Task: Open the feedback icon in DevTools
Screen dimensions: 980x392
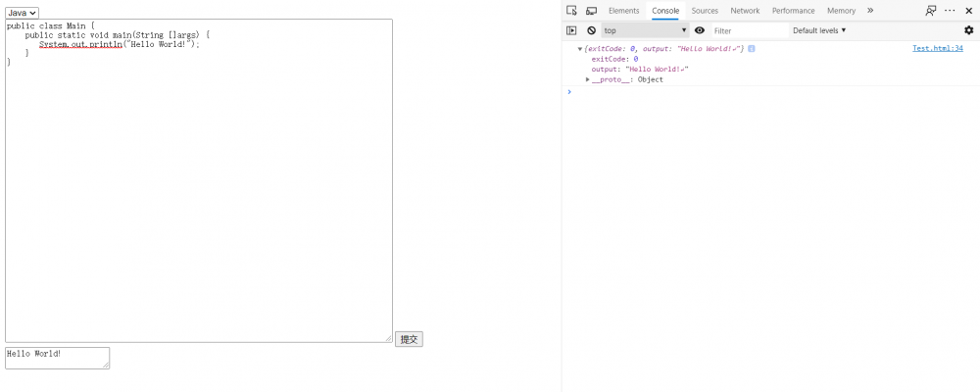Action: 931,11
